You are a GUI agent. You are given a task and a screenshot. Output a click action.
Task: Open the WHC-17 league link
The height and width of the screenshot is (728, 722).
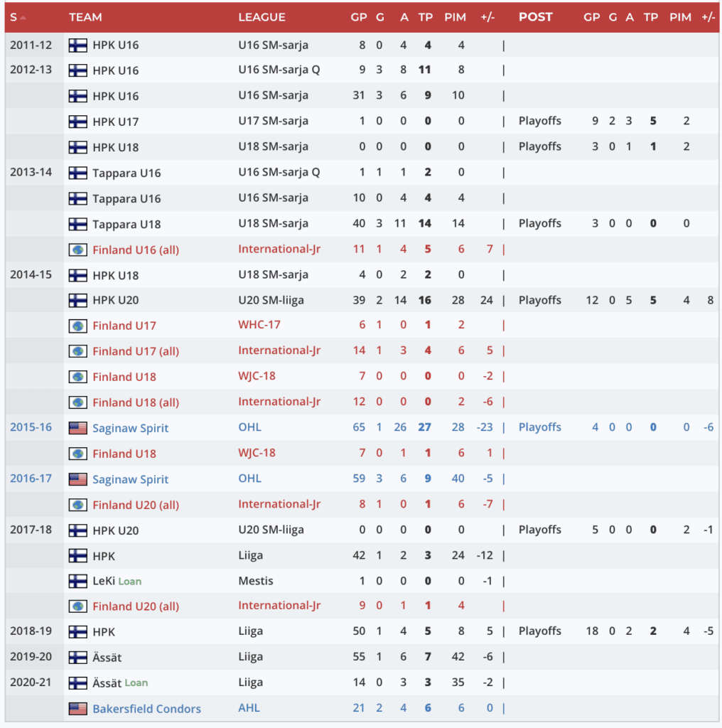click(x=259, y=325)
